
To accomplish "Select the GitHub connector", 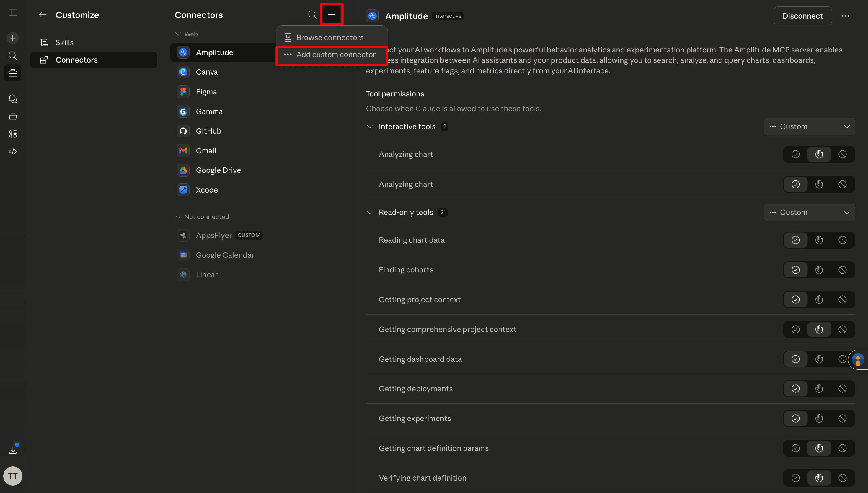I will tap(208, 131).
